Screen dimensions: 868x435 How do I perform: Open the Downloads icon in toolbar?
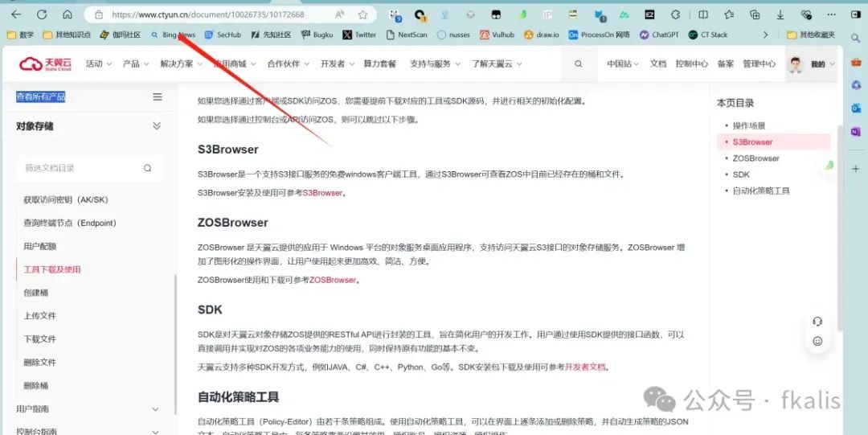click(780, 15)
